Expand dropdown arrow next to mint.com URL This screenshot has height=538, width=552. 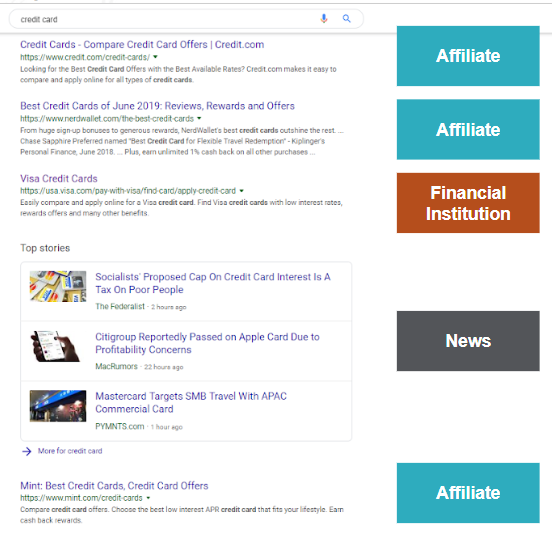(148, 498)
